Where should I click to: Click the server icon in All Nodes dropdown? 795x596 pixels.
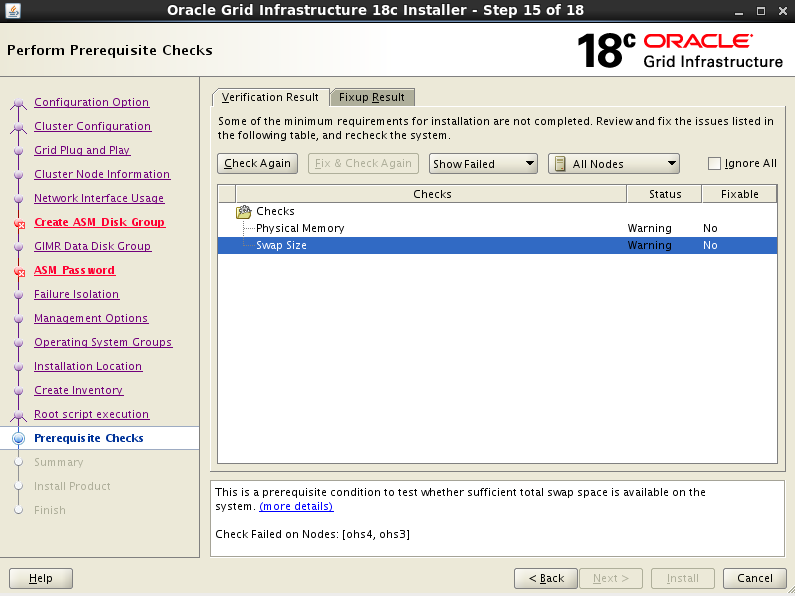point(560,164)
